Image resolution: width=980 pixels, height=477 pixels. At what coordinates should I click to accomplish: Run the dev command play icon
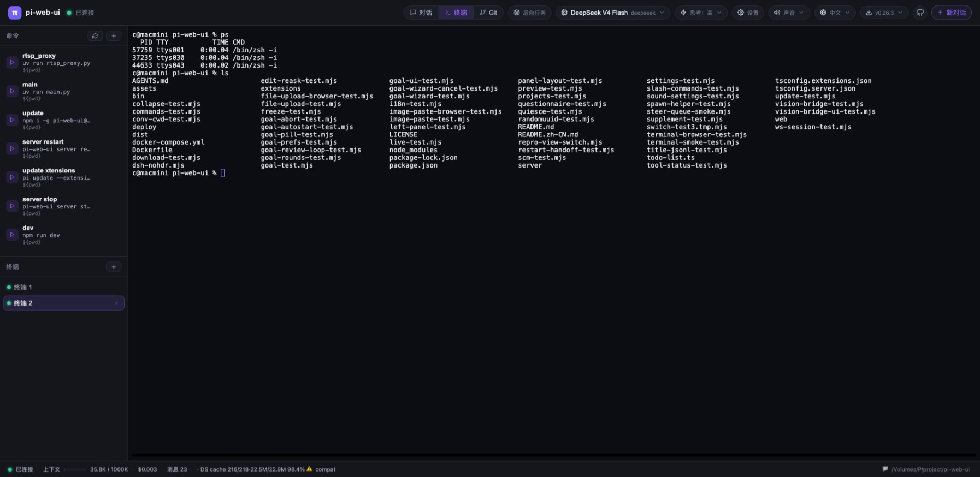[x=12, y=235]
